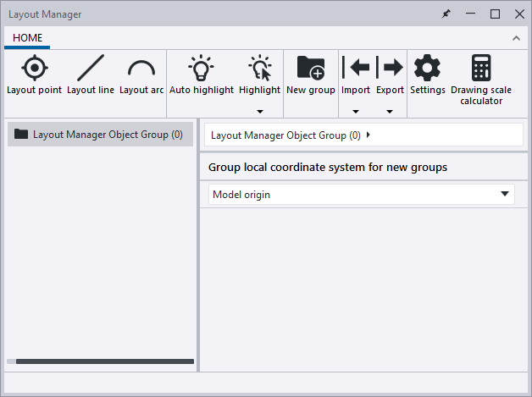Expand the Import dropdown arrow
The image size is (532, 397).
pos(356,111)
